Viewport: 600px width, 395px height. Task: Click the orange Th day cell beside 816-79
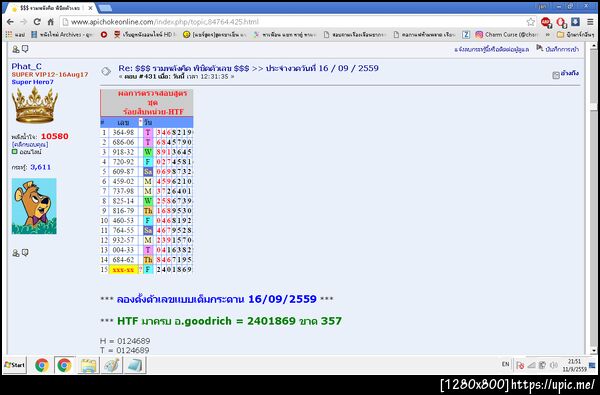[148, 211]
